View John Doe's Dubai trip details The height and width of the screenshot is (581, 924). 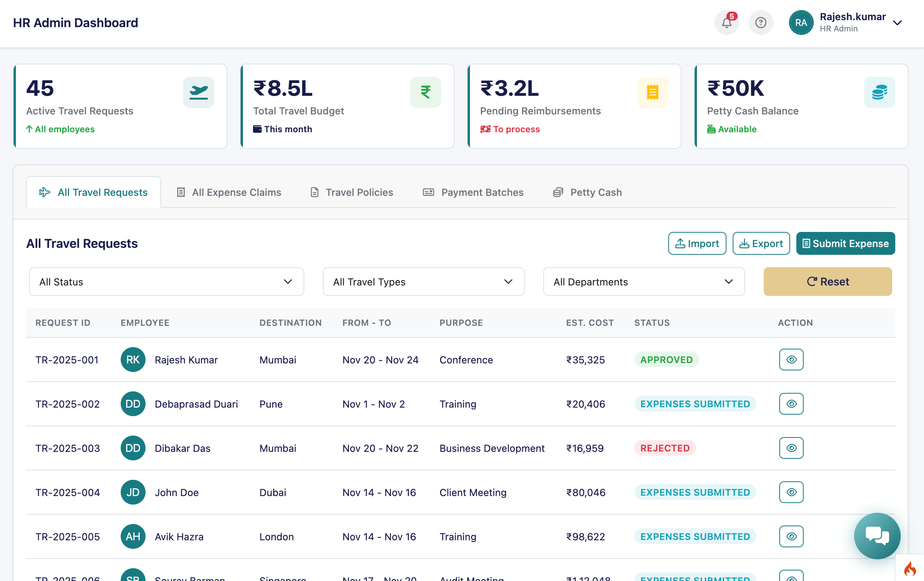(x=791, y=492)
